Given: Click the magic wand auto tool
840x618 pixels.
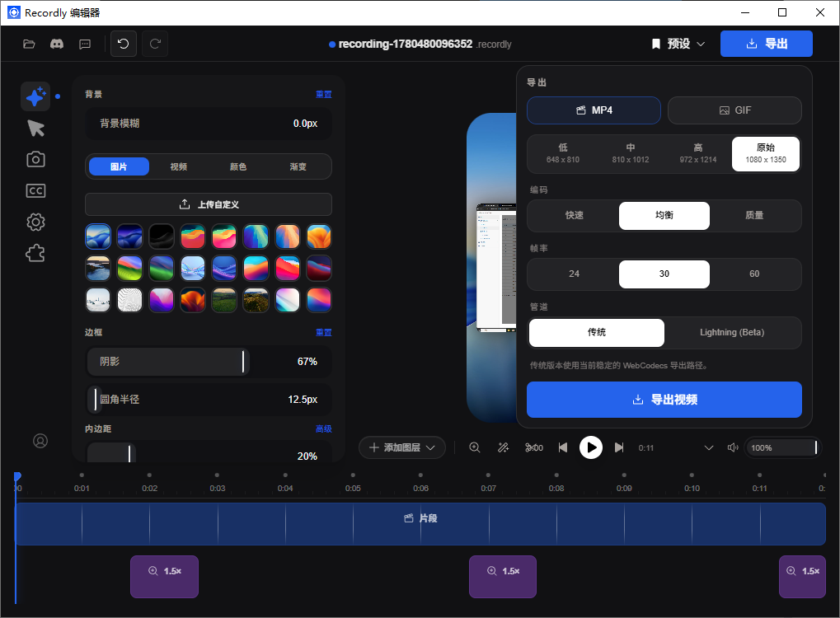Looking at the screenshot, I should click(x=503, y=447).
